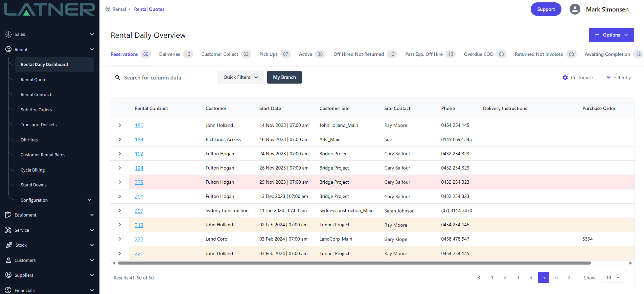
Task: Click the Customize gear icon
Action: click(565, 77)
